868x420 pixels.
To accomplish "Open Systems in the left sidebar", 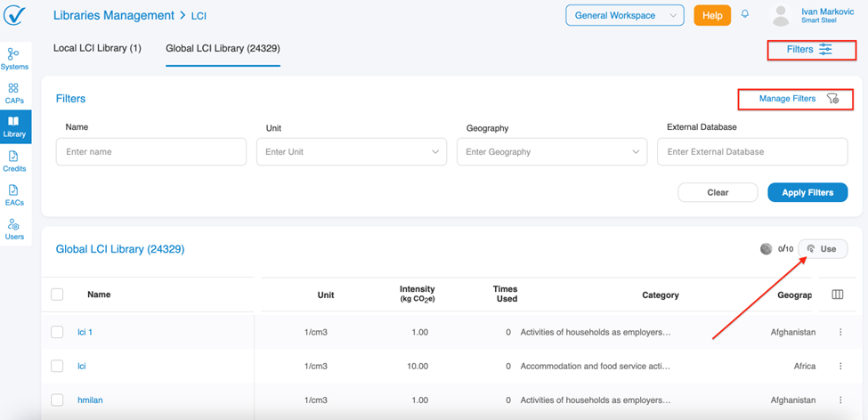I will point(14,59).
